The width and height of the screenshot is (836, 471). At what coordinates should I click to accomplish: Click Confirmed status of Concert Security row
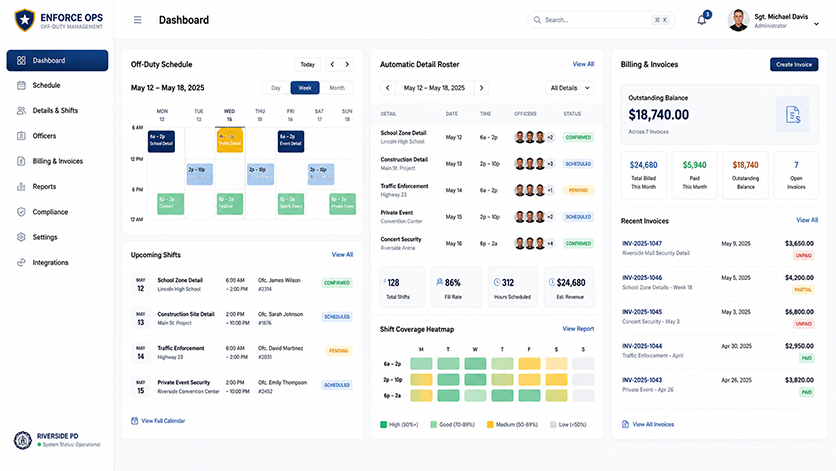(578, 244)
